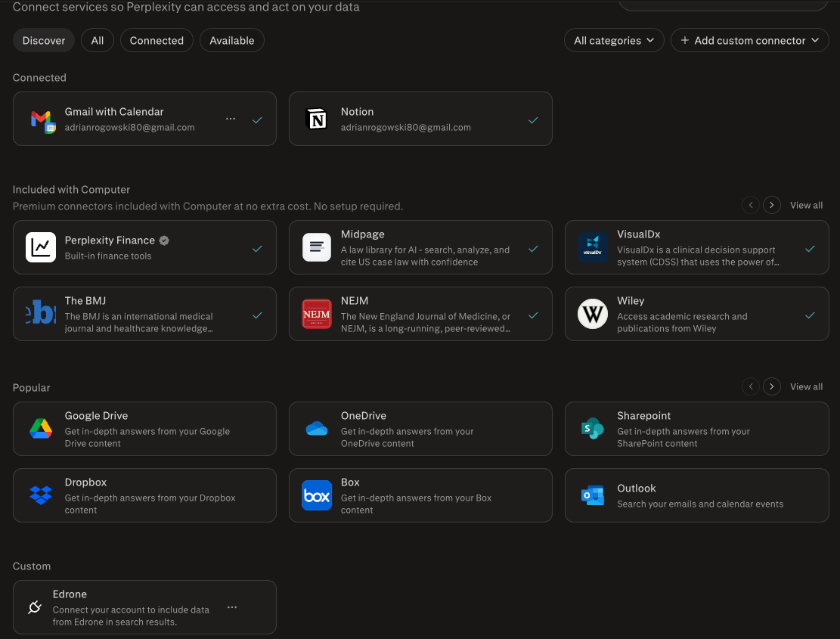Click the Google Drive triangle icon
Viewport: 840px width, 639px height.
coord(41,429)
